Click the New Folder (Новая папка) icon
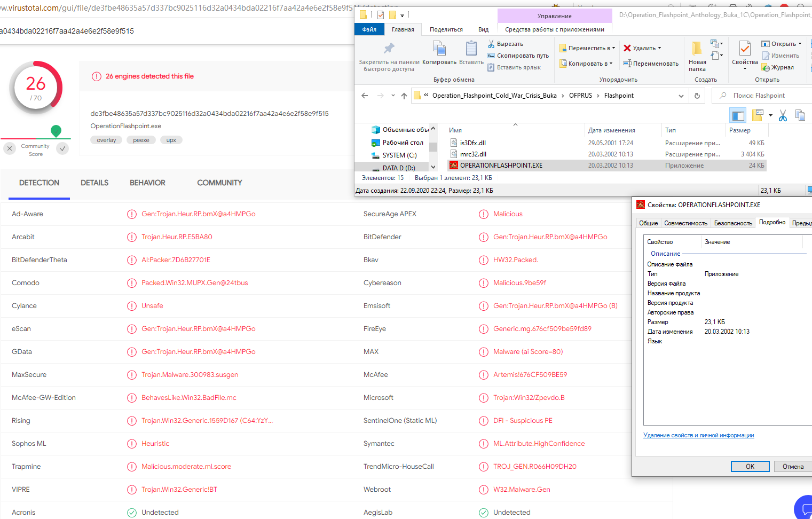The width and height of the screenshot is (812, 519). coord(697,50)
